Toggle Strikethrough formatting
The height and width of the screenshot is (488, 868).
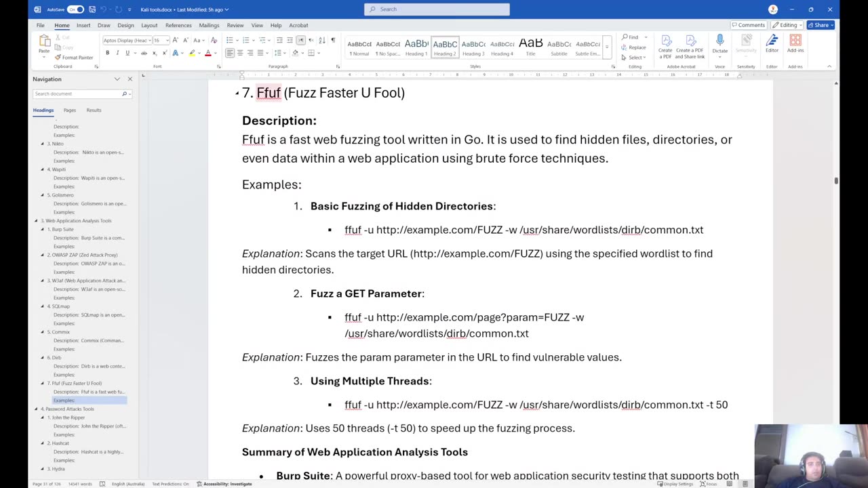click(144, 53)
